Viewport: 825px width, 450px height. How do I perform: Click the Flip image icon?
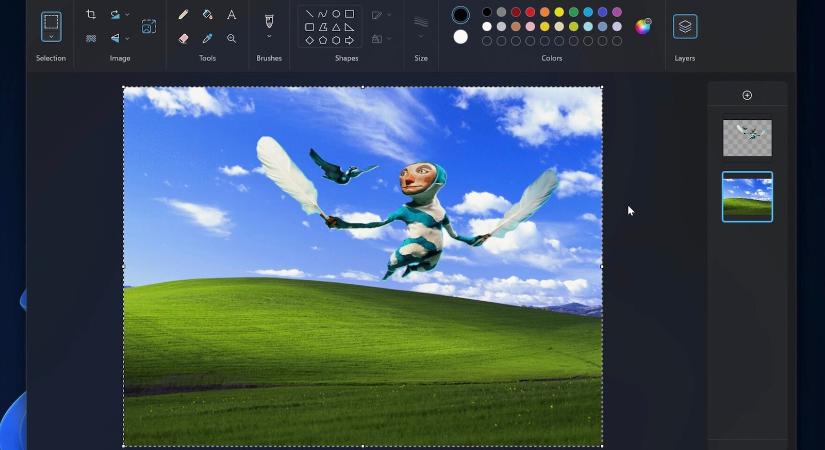pyautogui.click(x=115, y=38)
